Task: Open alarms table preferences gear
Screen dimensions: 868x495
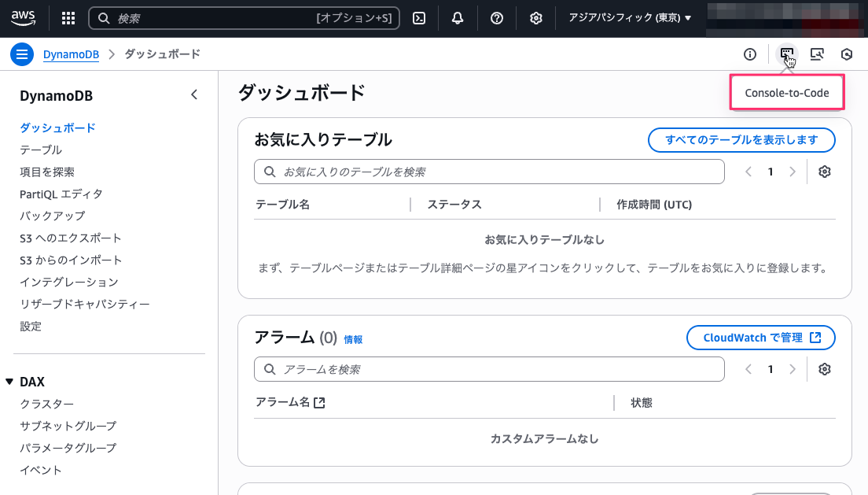Action: tap(824, 369)
